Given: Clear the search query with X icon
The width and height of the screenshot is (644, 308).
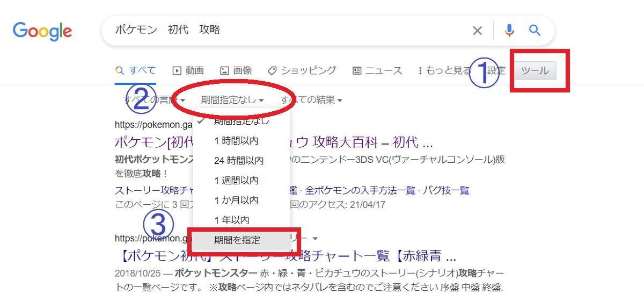Looking at the screenshot, I should point(477,31).
